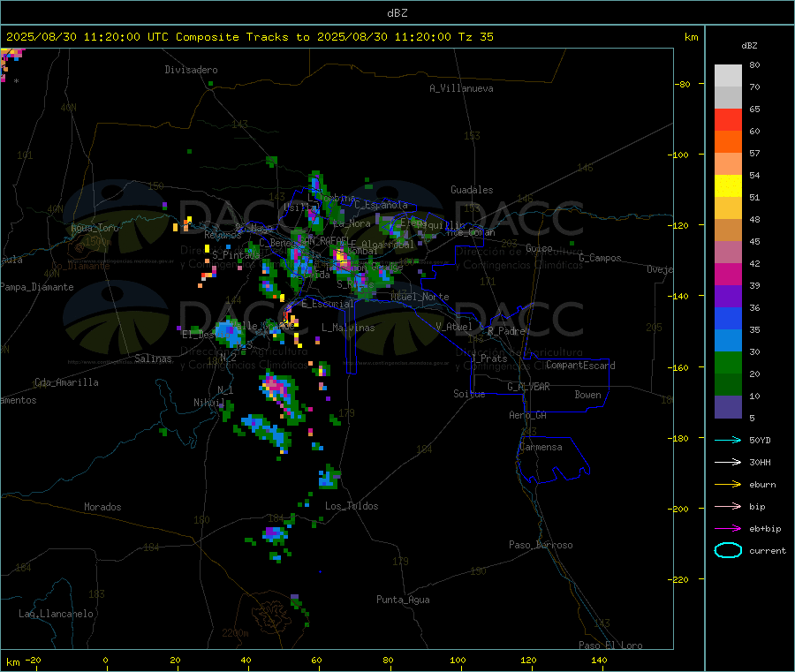Click the magenta eb+bip arrow legend icon
795x672 pixels.
tap(728, 529)
